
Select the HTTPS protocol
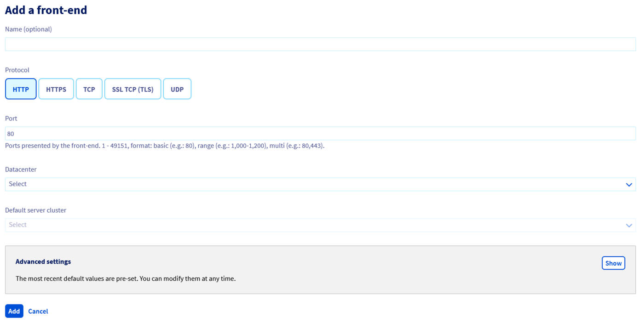click(x=56, y=89)
